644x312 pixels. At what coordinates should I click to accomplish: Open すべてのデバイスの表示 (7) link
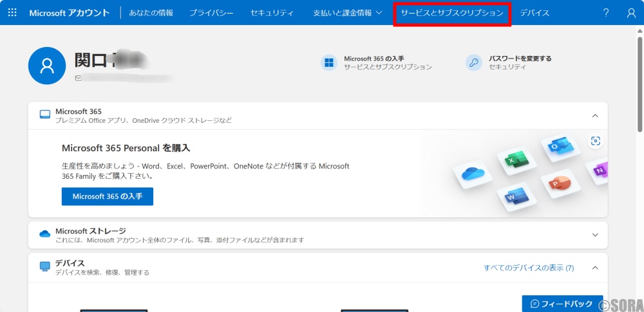529,268
